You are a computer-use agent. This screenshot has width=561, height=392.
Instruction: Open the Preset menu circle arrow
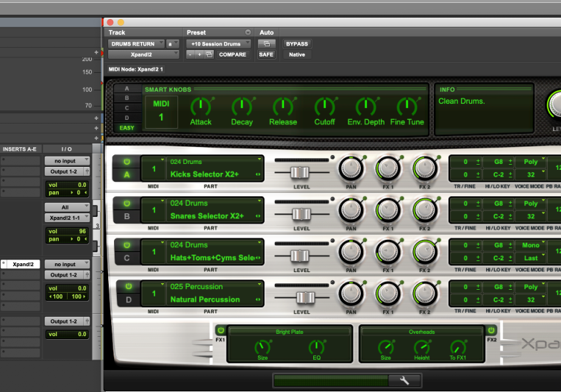pyautogui.click(x=248, y=32)
